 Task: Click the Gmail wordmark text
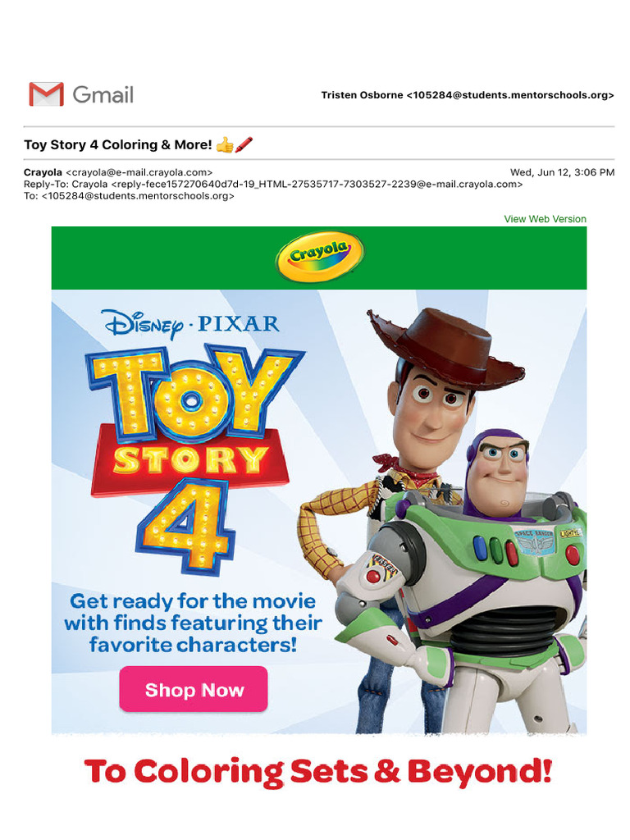103,94
